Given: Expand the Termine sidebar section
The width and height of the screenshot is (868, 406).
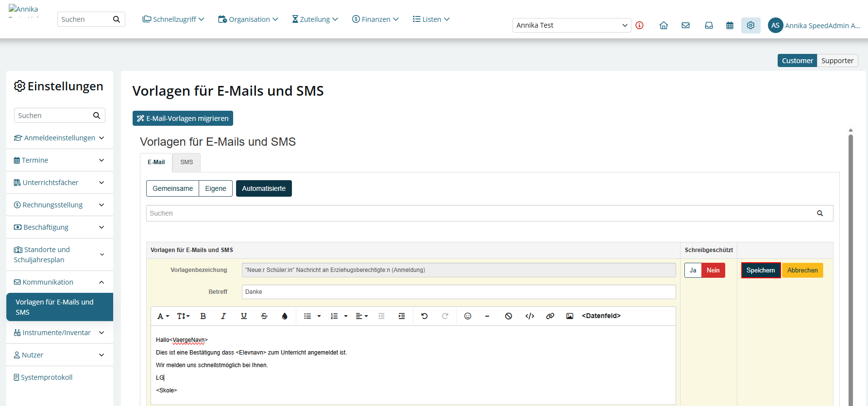Looking at the screenshot, I should click(59, 160).
